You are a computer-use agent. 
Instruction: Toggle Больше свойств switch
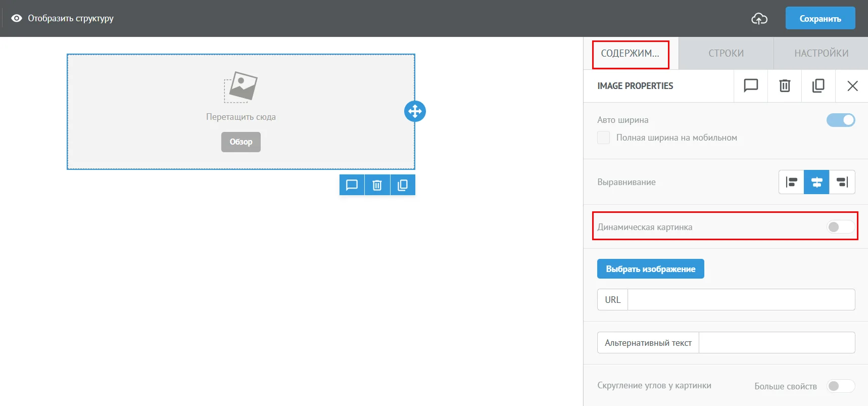pos(841,386)
